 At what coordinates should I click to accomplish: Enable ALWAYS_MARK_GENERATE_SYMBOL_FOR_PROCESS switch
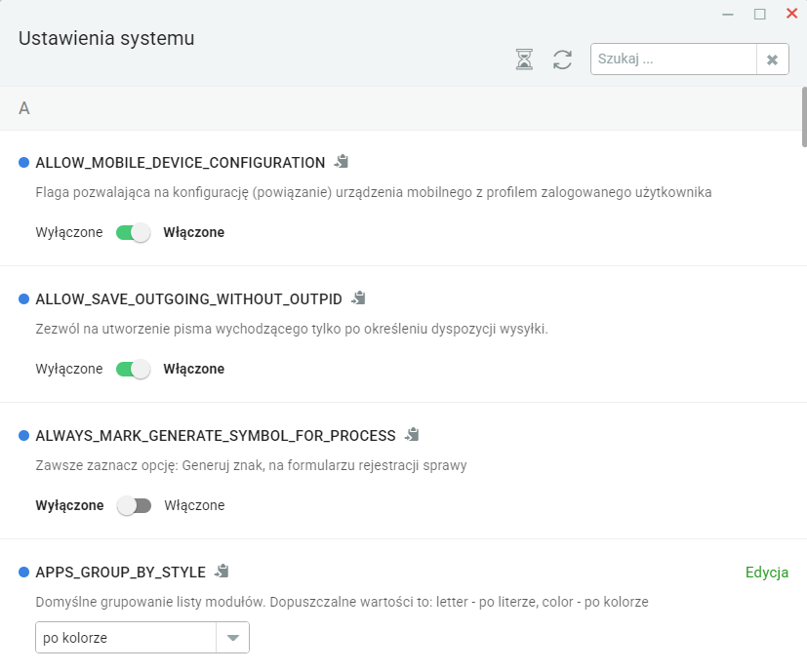[134, 506]
